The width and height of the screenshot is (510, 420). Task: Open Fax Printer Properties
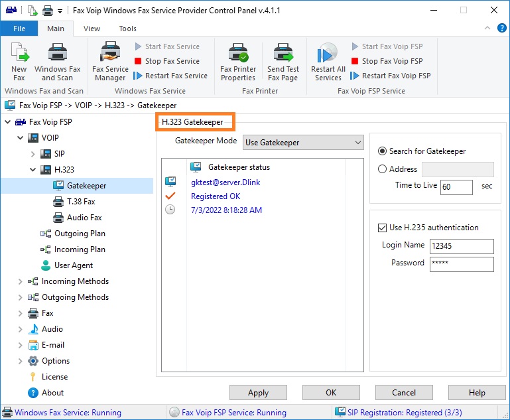[238, 62]
